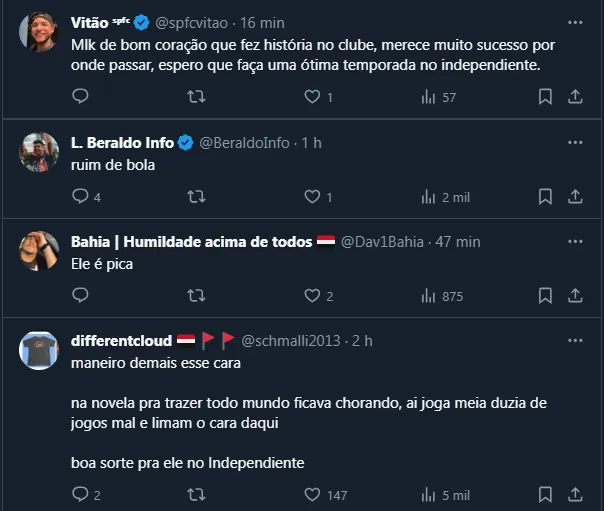Open differentcloud's avatar
The width and height of the screenshot is (604, 511).
tap(38, 350)
